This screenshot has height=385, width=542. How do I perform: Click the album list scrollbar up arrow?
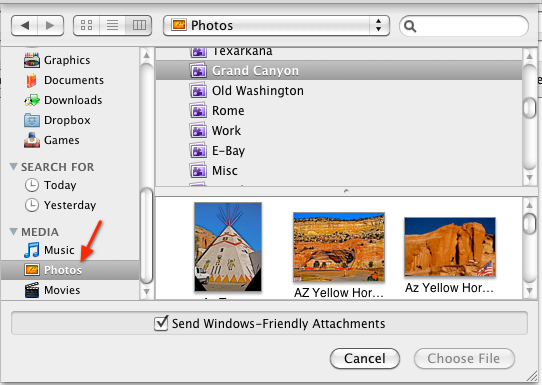pos(529,56)
